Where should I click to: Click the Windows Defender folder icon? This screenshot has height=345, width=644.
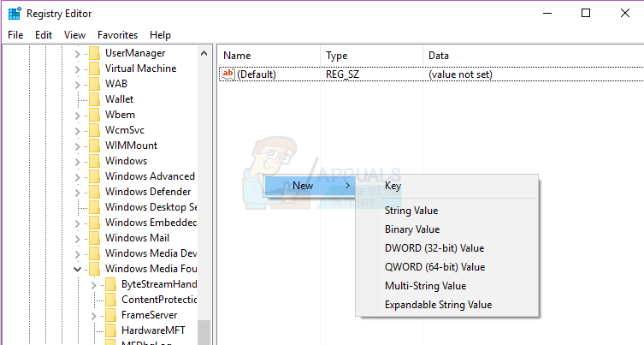tap(94, 192)
